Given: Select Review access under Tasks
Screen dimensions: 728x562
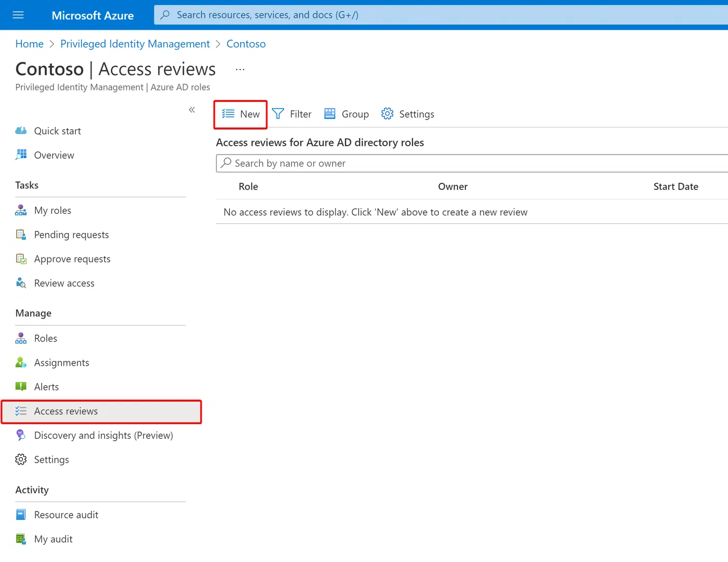Looking at the screenshot, I should click(x=64, y=283).
